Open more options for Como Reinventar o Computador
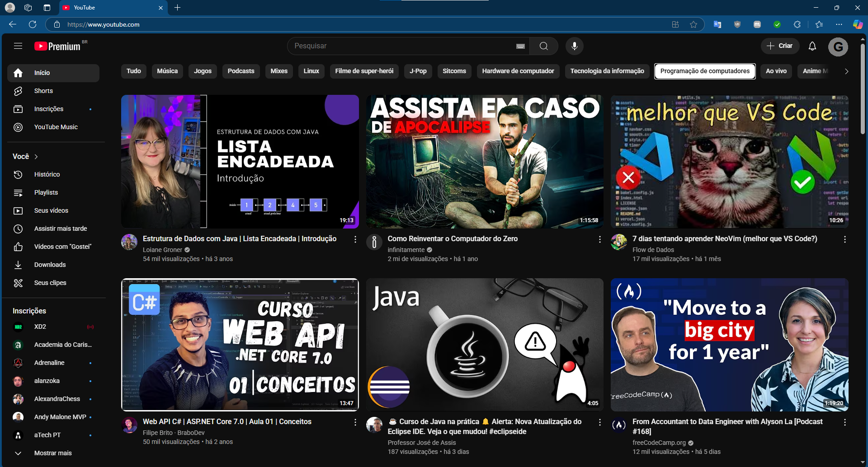This screenshot has width=868, height=467. (600, 239)
